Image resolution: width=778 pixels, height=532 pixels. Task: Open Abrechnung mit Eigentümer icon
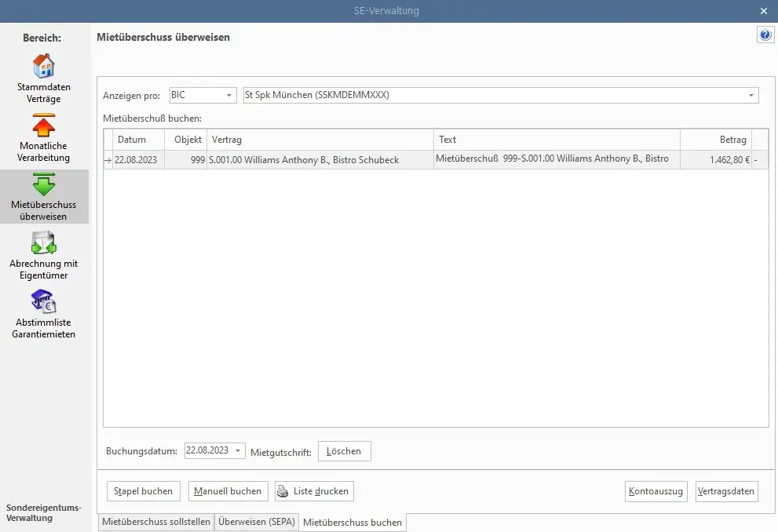point(44,243)
